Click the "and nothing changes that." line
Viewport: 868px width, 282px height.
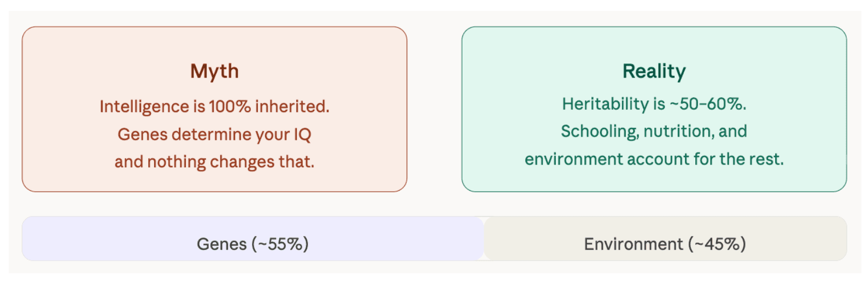[214, 162]
